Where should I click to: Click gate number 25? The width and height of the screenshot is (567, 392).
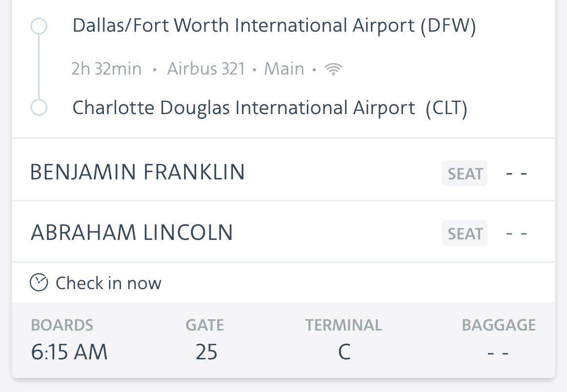(206, 352)
